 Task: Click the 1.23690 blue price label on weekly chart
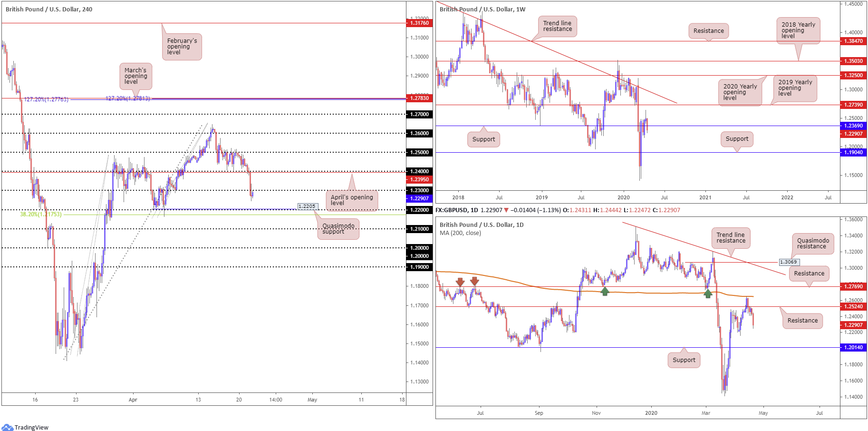853,126
